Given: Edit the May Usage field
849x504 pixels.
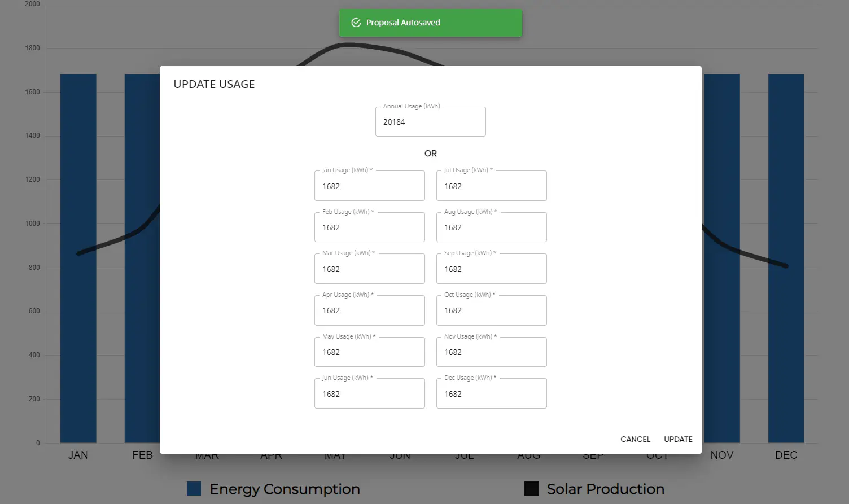Looking at the screenshot, I should click(369, 352).
